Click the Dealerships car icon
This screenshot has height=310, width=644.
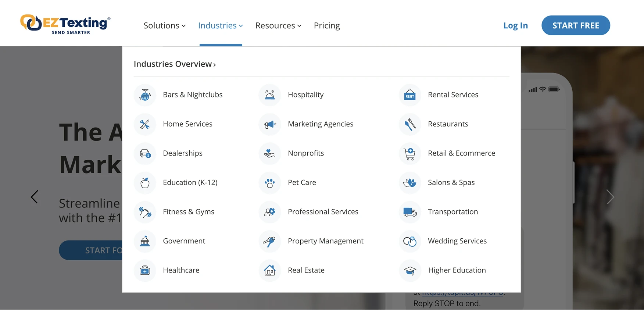145,153
